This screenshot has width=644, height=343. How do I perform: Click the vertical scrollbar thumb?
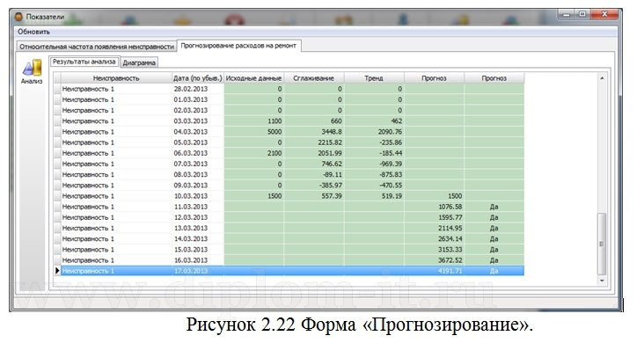tap(602, 244)
